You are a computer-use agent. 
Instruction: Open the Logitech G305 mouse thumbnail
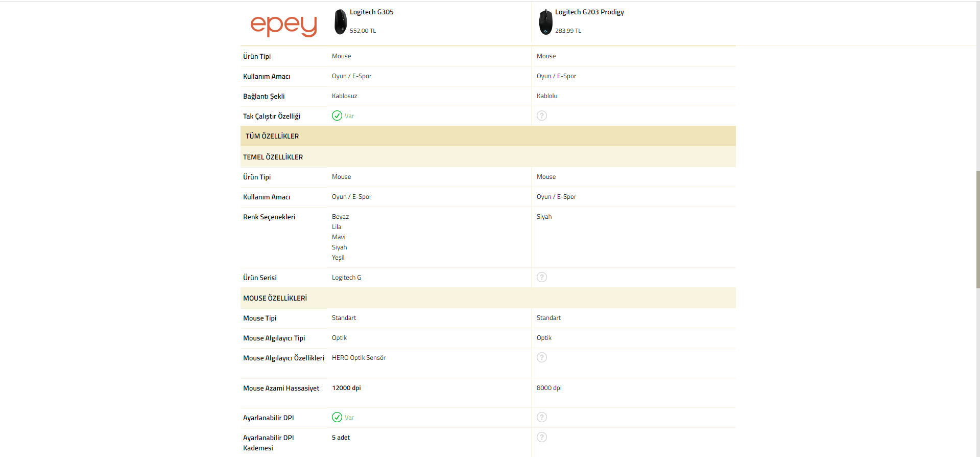pyautogui.click(x=341, y=22)
